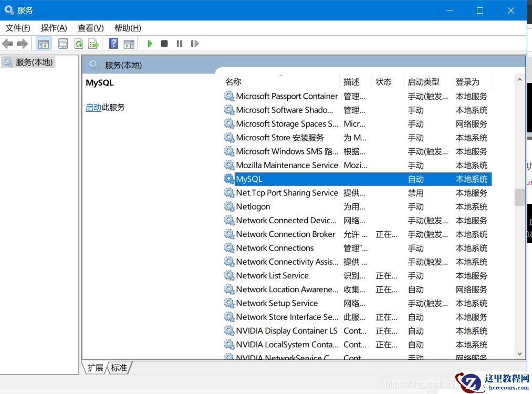Click the vertical scrollbar thumb

point(519,197)
